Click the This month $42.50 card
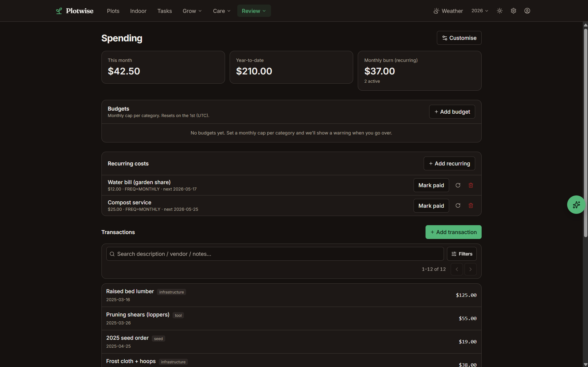The width and height of the screenshot is (588, 367). (x=163, y=67)
